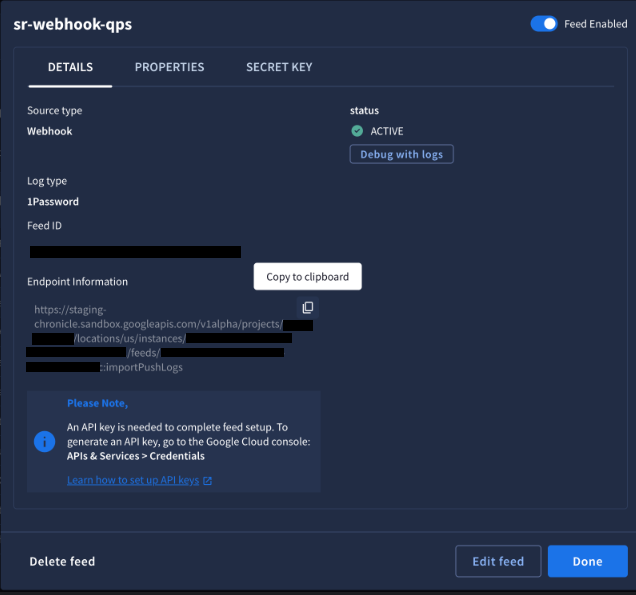Toggle the Feed Enabled switch
This screenshot has height=595, width=636.
(544, 24)
